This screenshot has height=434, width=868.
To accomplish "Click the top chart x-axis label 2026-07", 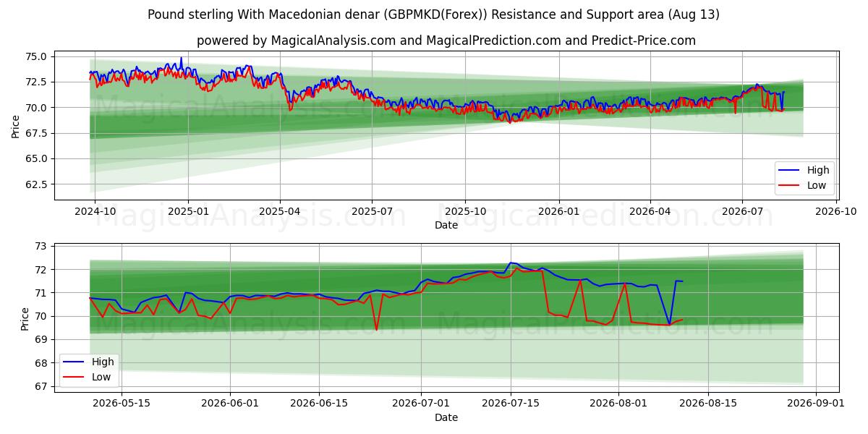I will 742,213.
